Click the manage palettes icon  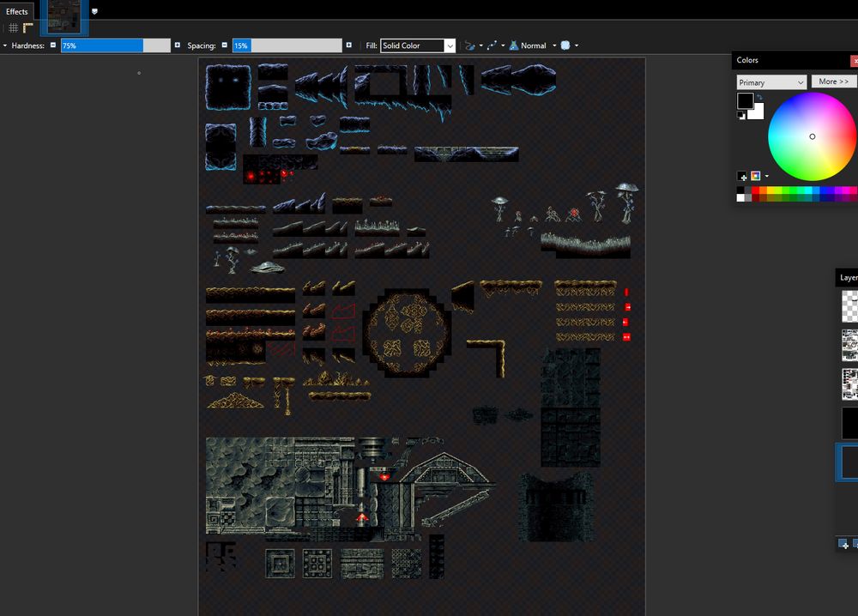[x=756, y=176]
